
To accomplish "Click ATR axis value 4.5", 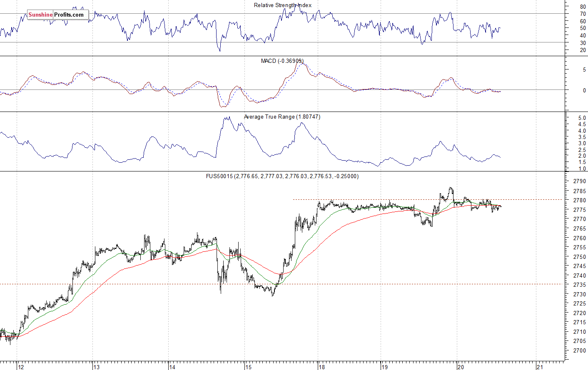I will click(x=582, y=124).
